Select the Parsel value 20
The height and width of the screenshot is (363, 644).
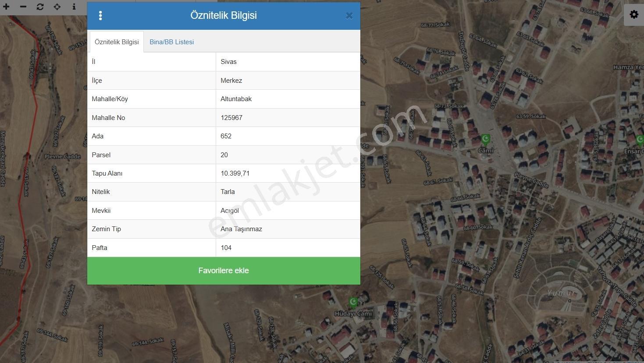[x=224, y=155]
